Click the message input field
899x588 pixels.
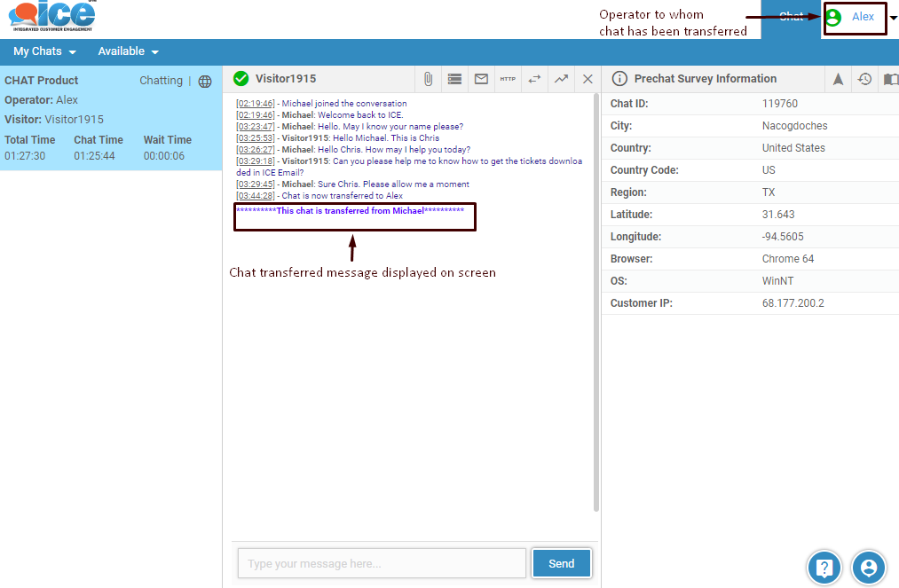pos(382,563)
